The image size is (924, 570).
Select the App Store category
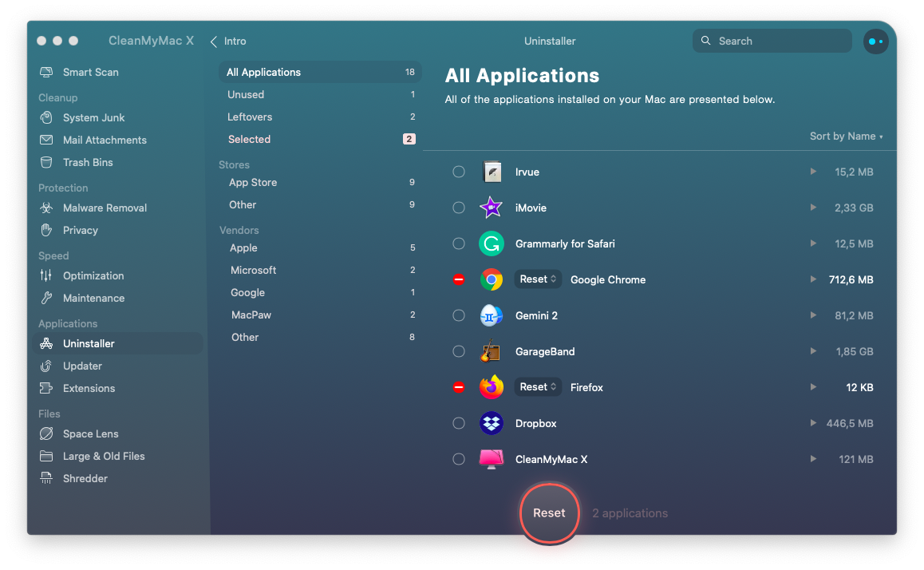(x=320, y=182)
